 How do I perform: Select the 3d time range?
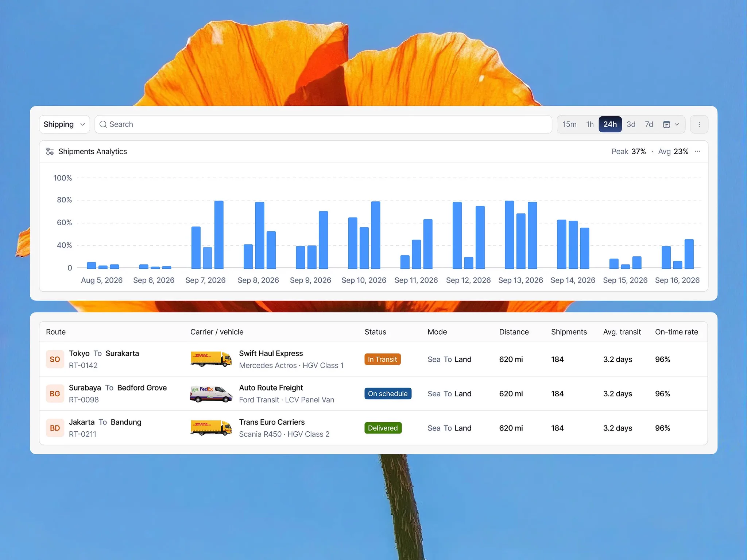[x=631, y=124]
